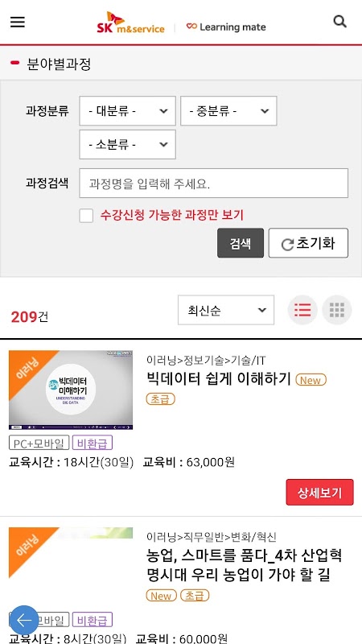Screen dimensions: 362x644
Task: Tap the blue back arrow button
Action: [24, 620]
